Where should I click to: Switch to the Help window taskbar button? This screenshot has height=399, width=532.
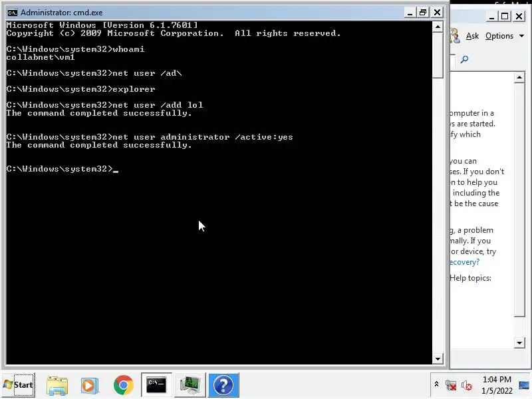[x=223, y=385]
